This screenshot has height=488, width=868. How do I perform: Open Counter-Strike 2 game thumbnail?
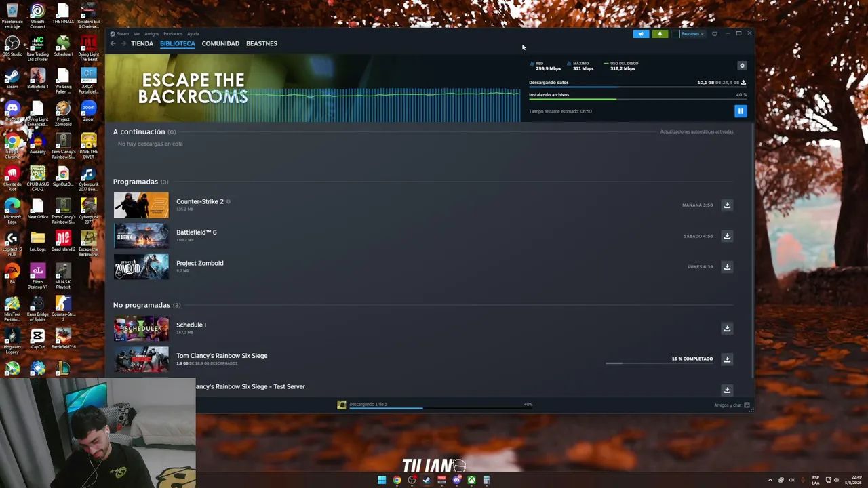click(x=141, y=205)
